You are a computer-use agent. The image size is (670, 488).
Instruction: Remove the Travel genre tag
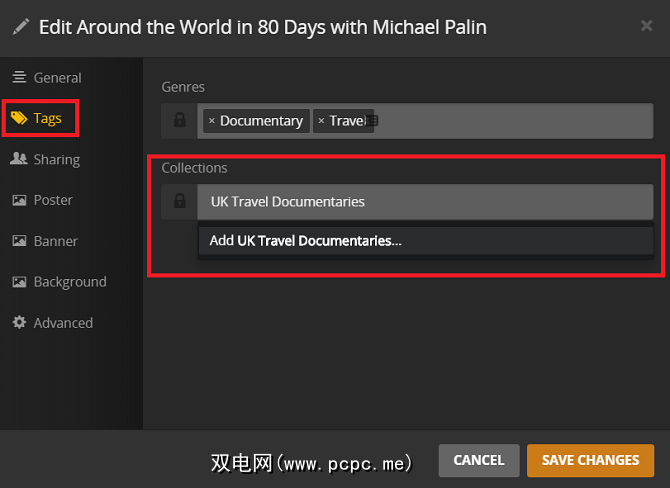point(321,121)
